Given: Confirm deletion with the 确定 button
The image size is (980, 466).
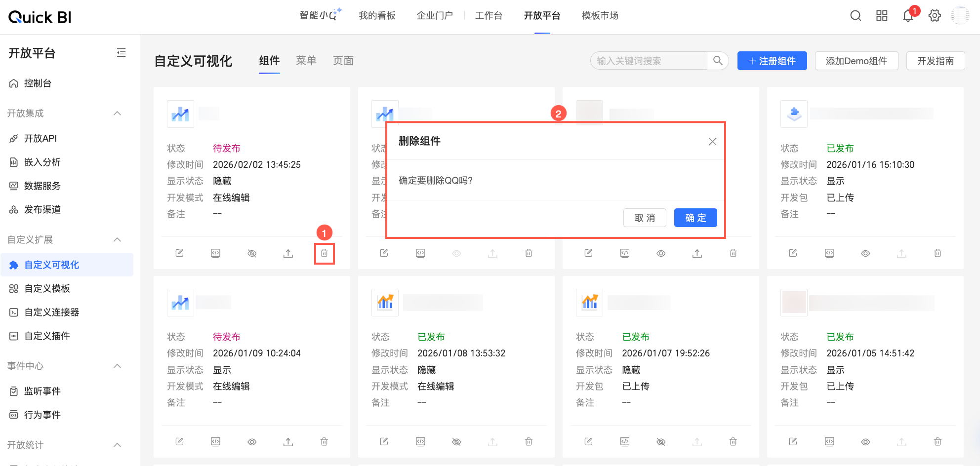Looking at the screenshot, I should coord(695,218).
